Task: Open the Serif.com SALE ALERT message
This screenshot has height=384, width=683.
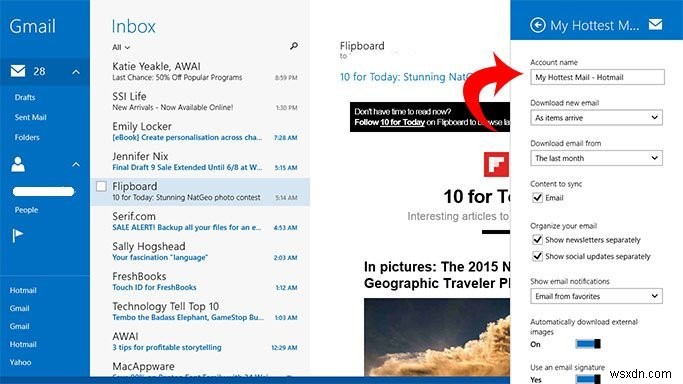Action: [200, 222]
